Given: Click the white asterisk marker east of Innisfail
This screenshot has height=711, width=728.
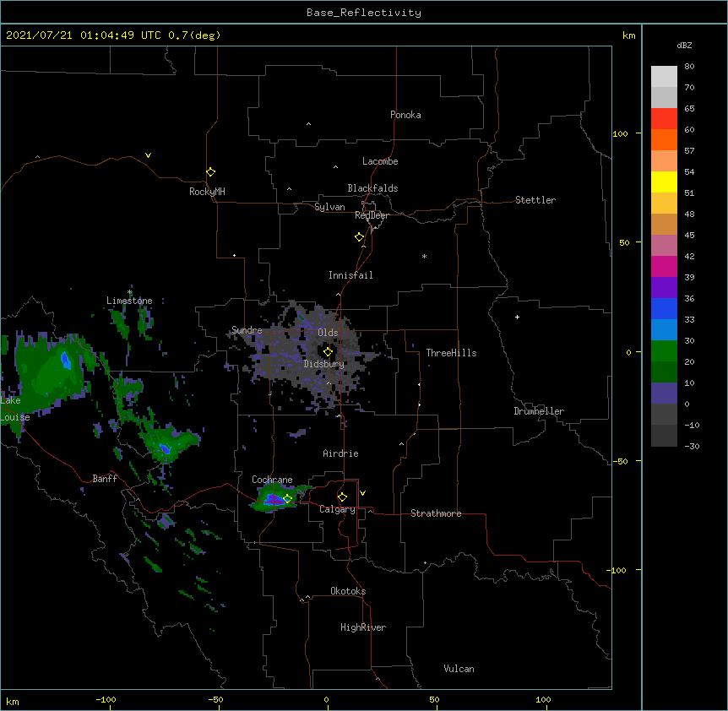Looking at the screenshot, I should [x=424, y=256].
